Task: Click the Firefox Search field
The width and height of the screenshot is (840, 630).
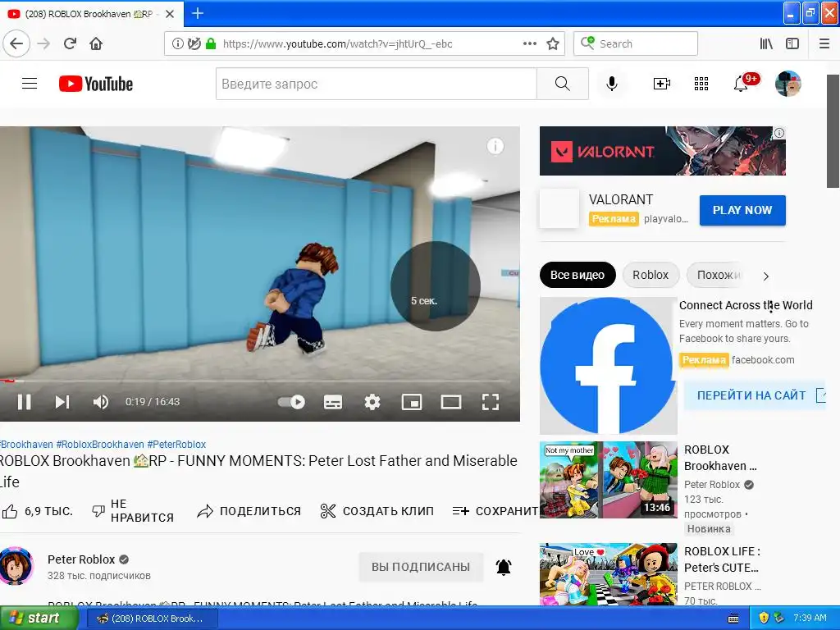Action: tap(636, 43)
